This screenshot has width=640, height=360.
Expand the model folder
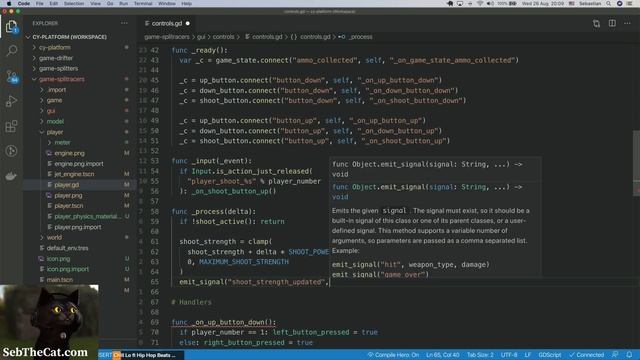click(55, 122)
